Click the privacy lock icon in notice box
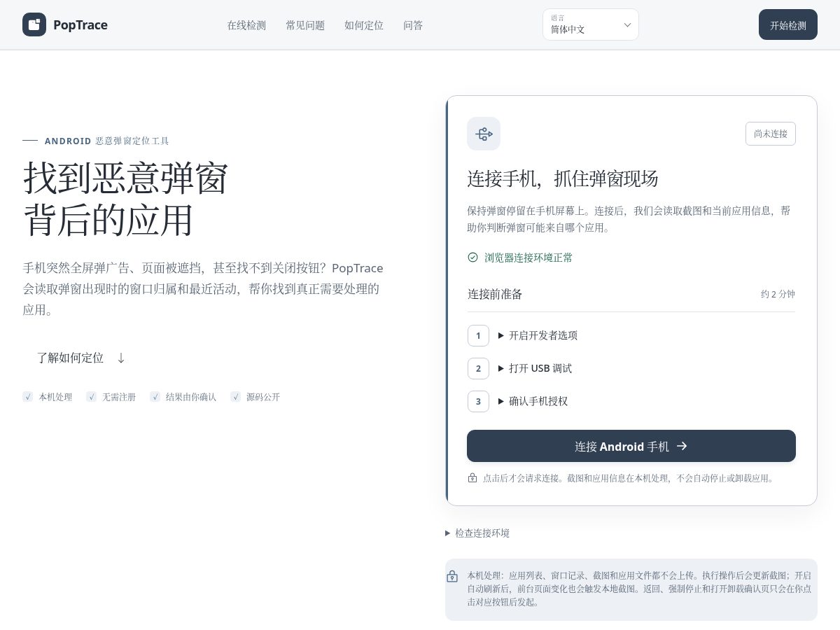The image size is (840, 630). [x=452, y=576]
